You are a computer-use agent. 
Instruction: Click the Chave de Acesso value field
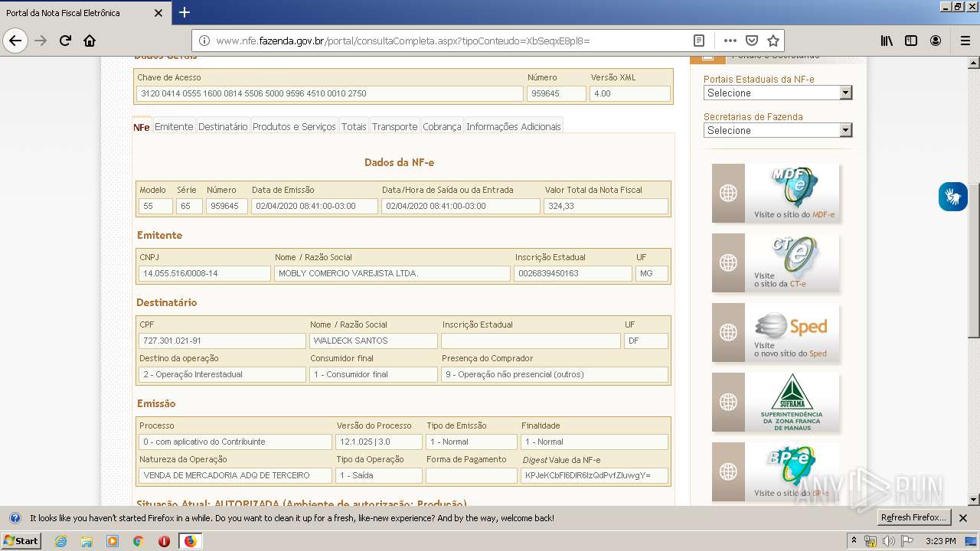pos(330,93)
